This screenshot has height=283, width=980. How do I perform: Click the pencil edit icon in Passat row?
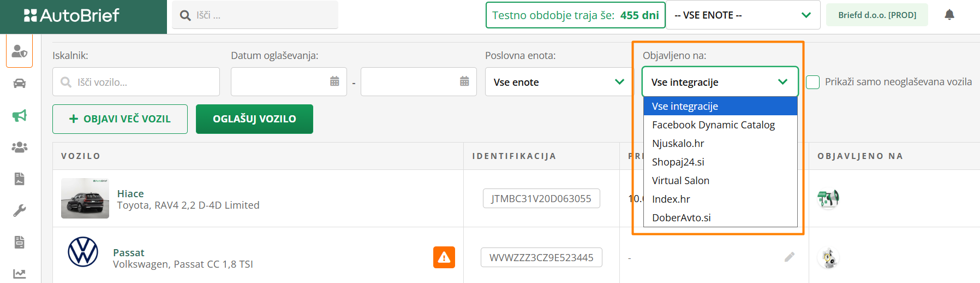point(789,257)
